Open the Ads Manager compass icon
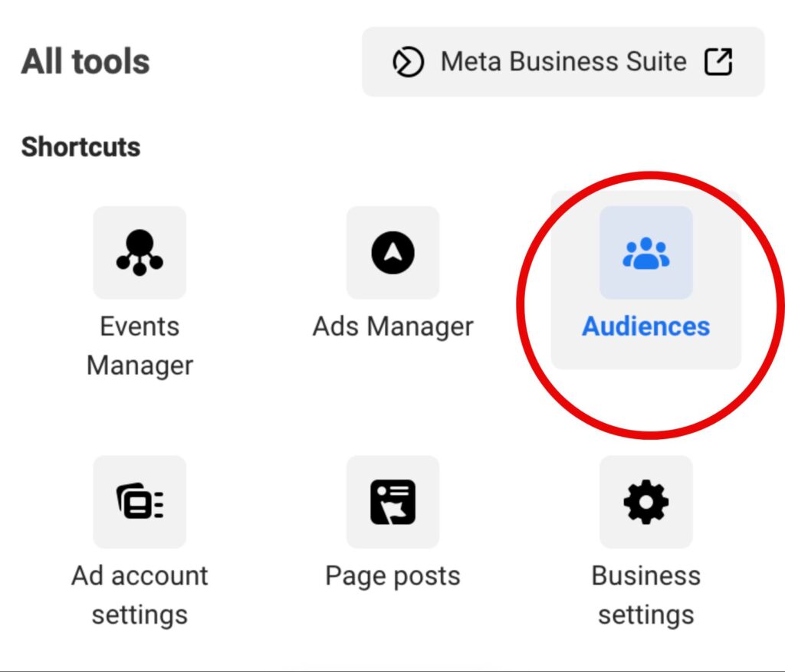 (393, 253)
